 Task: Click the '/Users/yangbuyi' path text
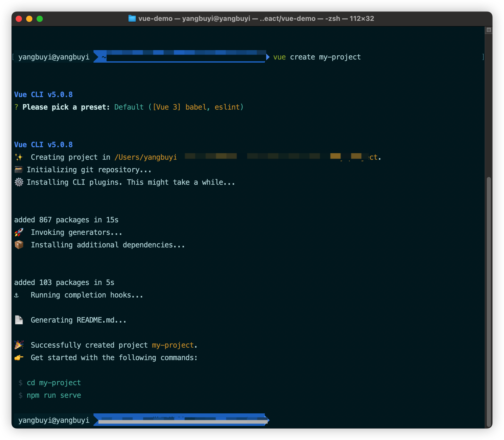146,157
